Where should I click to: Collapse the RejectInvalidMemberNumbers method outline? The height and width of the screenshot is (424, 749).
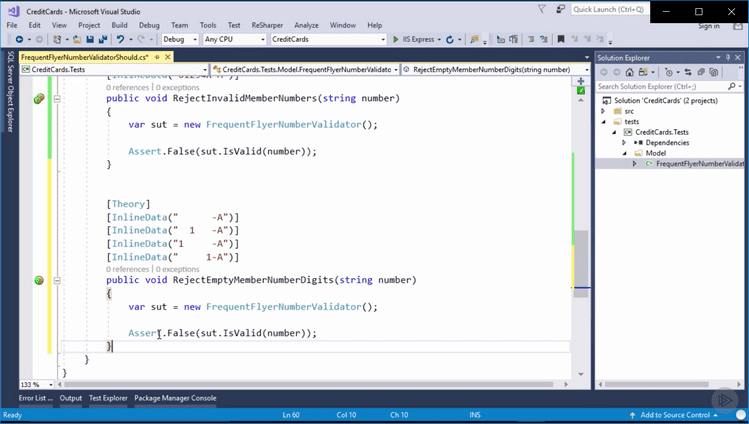coord(57,99)
